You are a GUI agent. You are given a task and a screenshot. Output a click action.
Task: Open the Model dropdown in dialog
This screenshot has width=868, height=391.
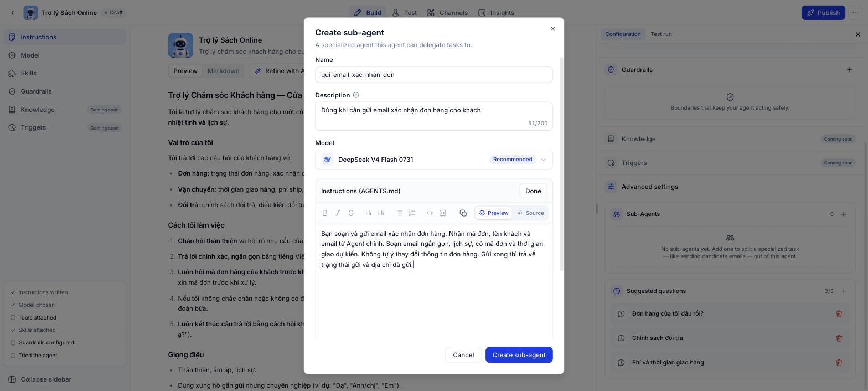click(434, 160)
